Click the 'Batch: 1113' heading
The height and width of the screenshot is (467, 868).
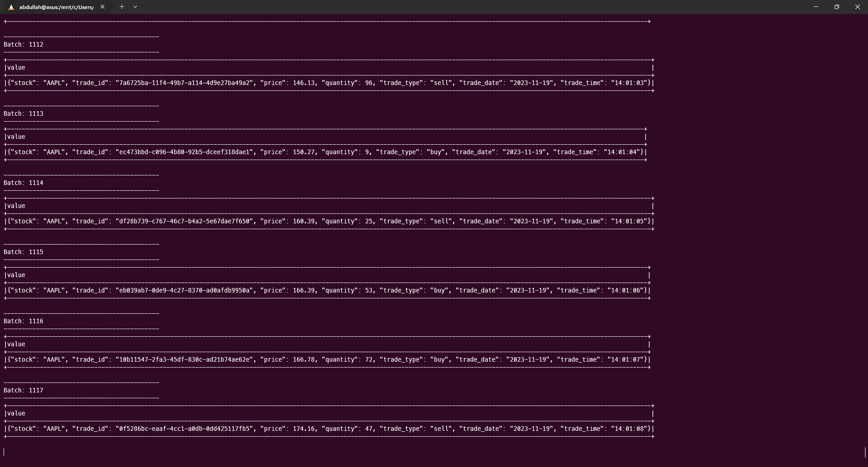tap(24, 113)
